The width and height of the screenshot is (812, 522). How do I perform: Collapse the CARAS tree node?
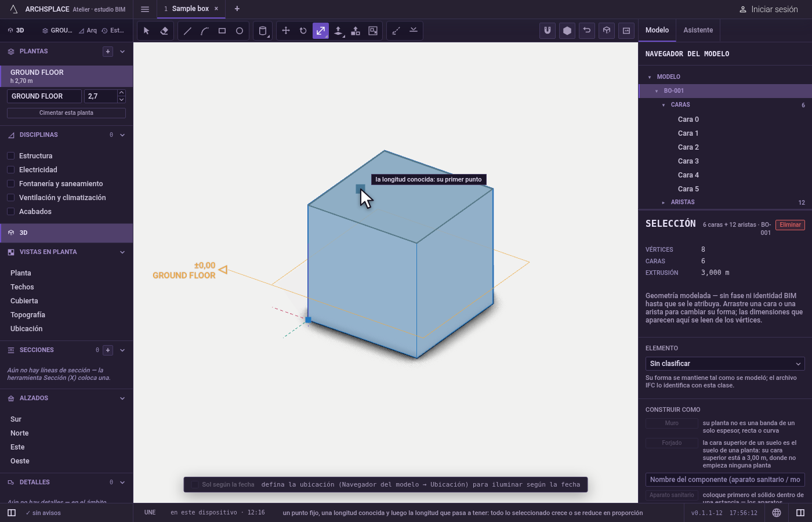(x=664, y=105)
